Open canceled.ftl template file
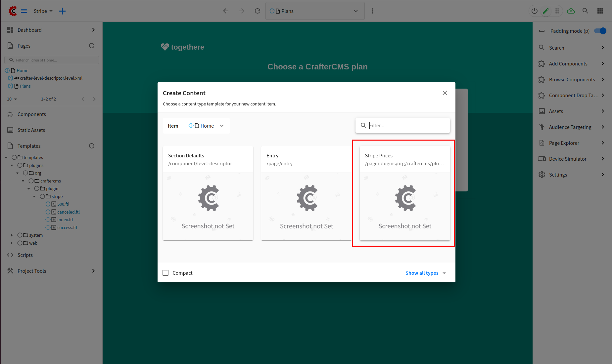The image size is (612, 364). [69, 212]
